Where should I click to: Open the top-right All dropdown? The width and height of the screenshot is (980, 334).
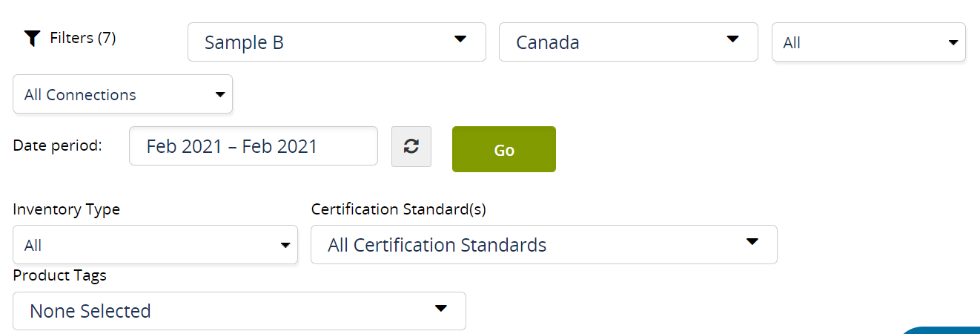tap(867, 43)
